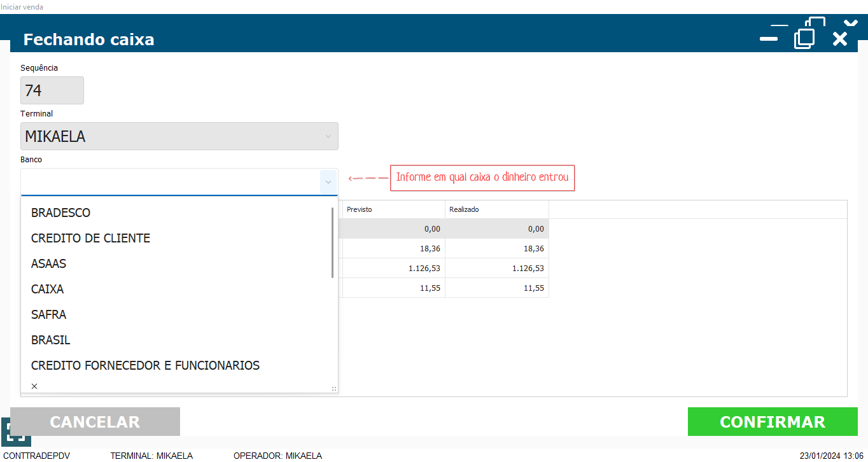This screenshot has width=868, height=462.
Task: Collapse the Banco dropdown using its chevron
Action: click(328, 182)
